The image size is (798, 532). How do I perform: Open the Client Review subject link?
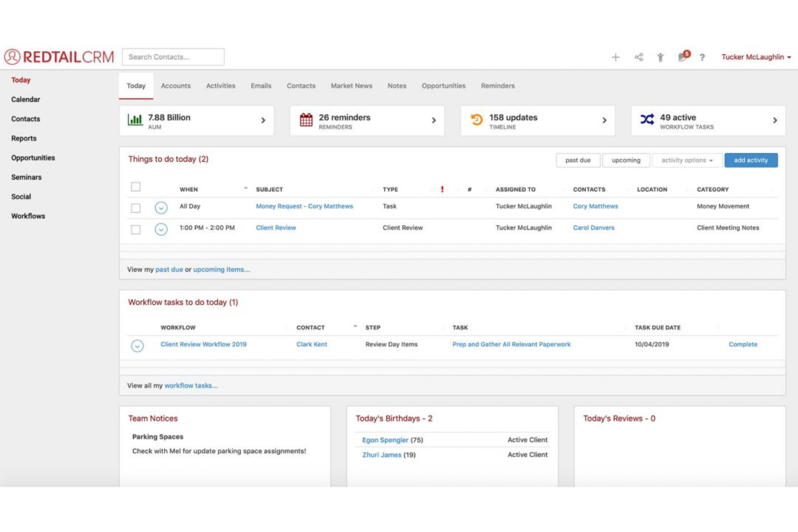[x=276, y=227]
